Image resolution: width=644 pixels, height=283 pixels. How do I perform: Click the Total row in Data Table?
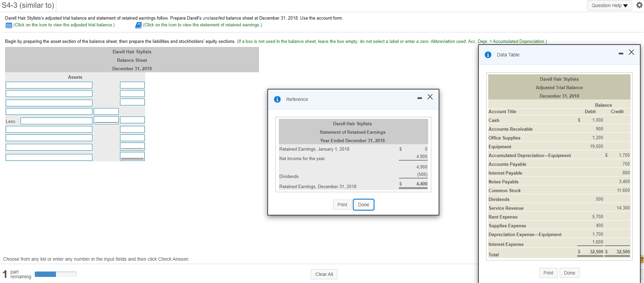point(559,253)
